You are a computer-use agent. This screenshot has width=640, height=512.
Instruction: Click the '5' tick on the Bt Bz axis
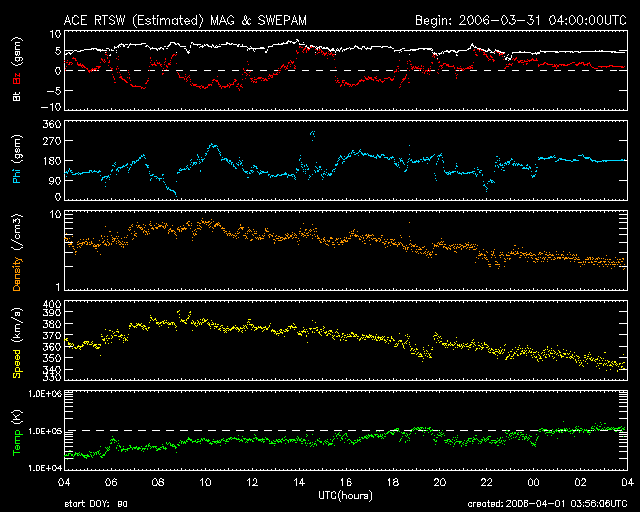pos(58,51)
